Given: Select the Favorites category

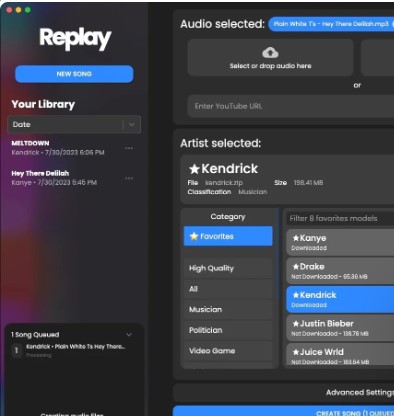Looking at the screenshot, I should (228, 236).
